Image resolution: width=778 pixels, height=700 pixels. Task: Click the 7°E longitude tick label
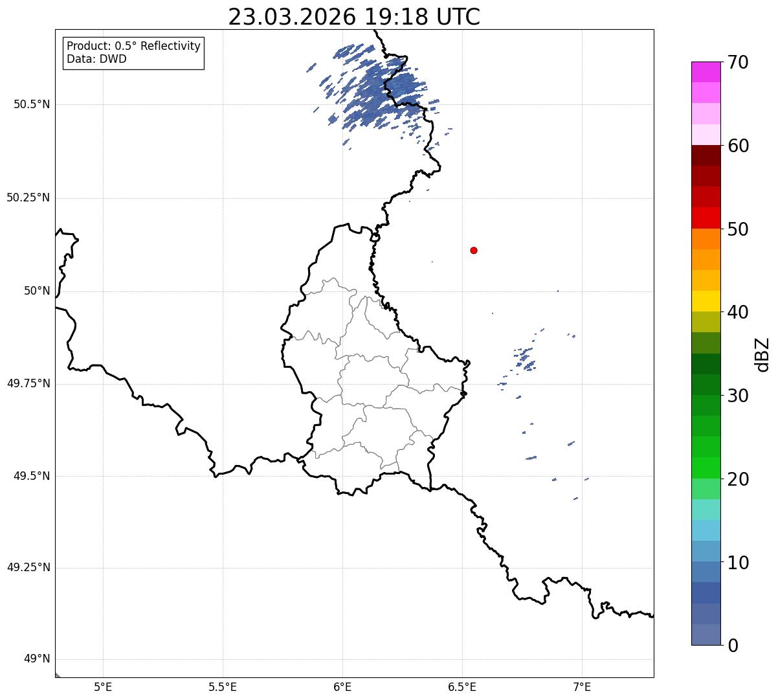582,686
